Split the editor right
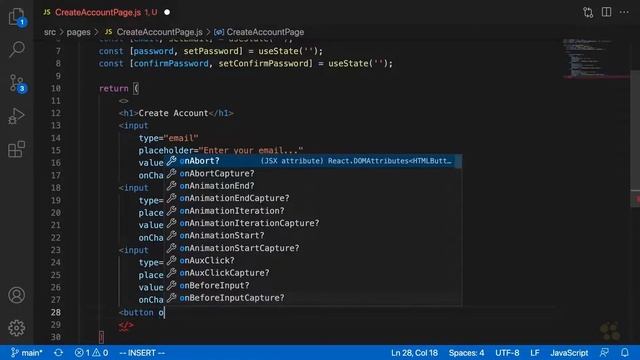 [x=607, y=12]
